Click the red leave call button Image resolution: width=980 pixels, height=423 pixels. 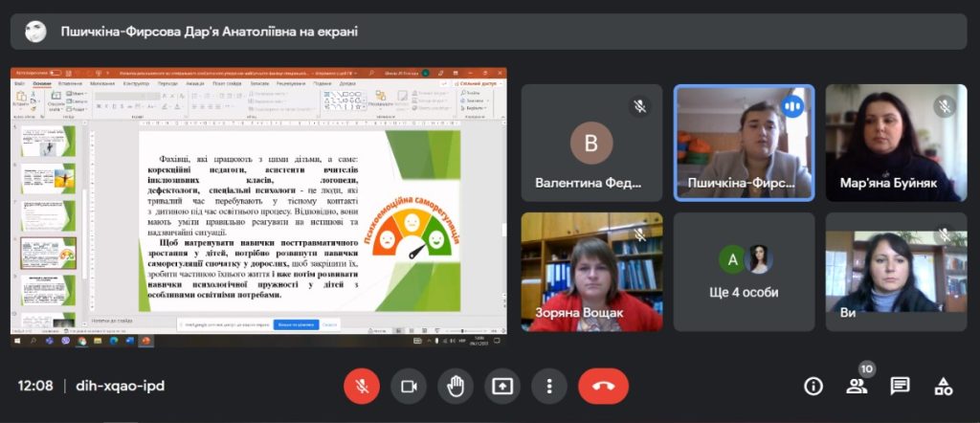tap(603, 386)
